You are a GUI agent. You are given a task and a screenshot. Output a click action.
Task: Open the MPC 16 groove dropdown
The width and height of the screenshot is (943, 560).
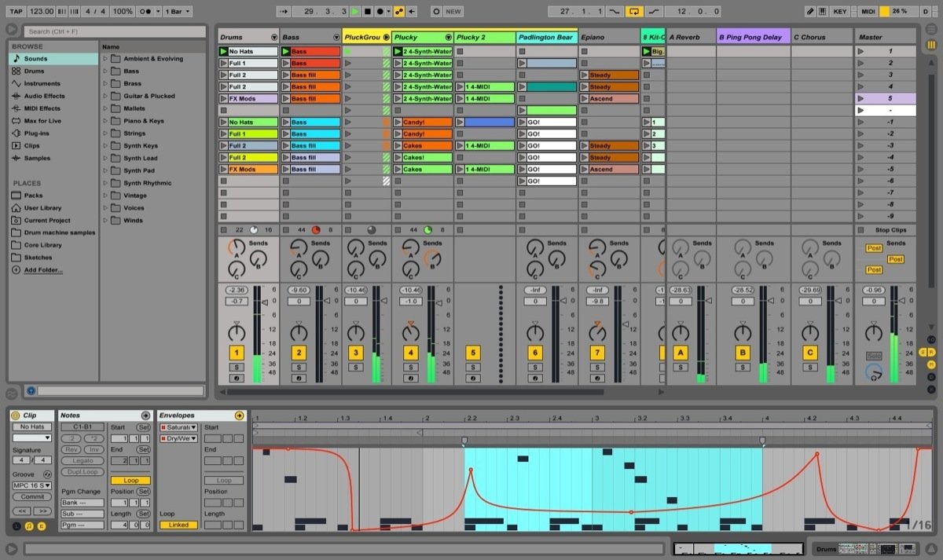click(31, 485)
